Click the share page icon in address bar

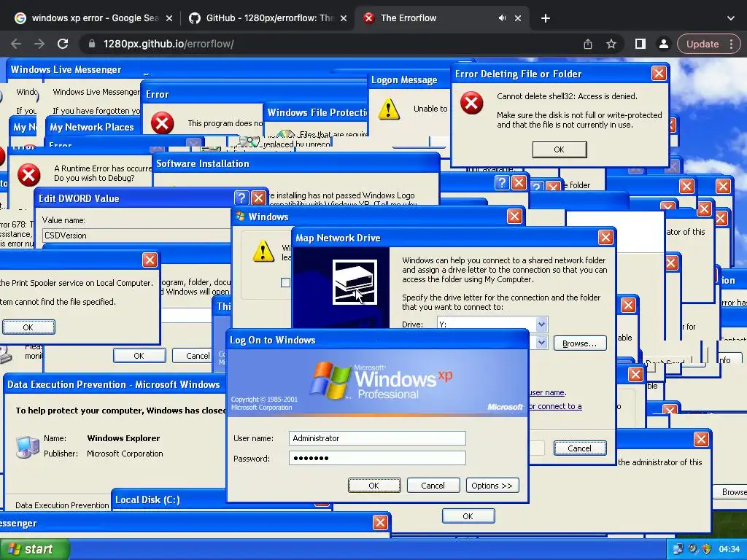tap(588, 44)
